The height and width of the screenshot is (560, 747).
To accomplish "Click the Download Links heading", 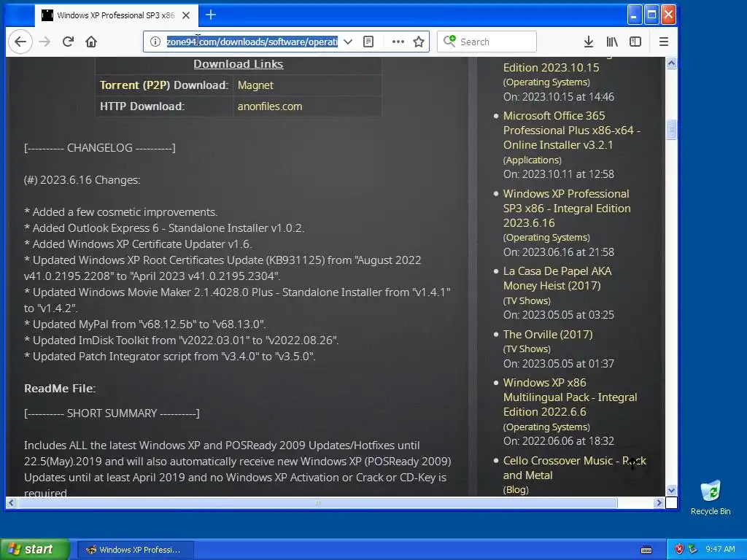I will 239,64.
